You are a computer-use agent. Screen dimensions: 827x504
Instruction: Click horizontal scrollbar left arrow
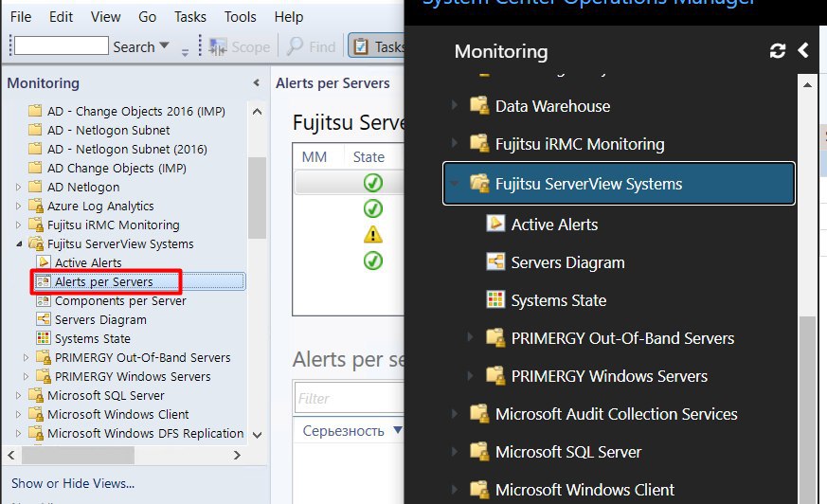11,455
